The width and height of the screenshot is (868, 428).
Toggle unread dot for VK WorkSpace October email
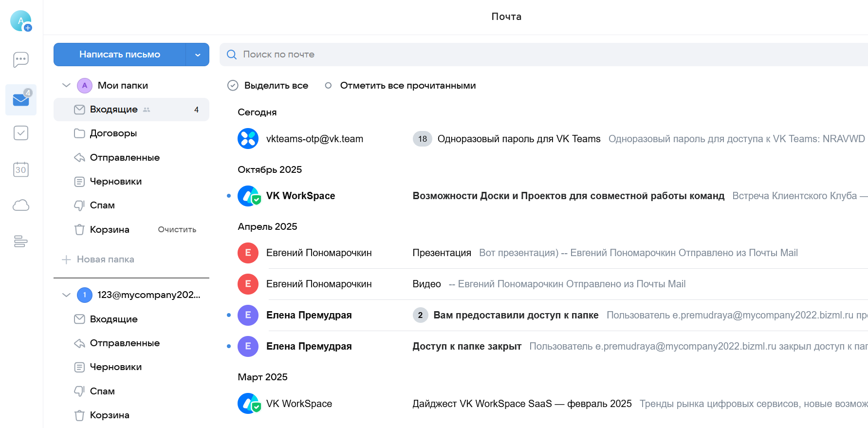[229, 196]
